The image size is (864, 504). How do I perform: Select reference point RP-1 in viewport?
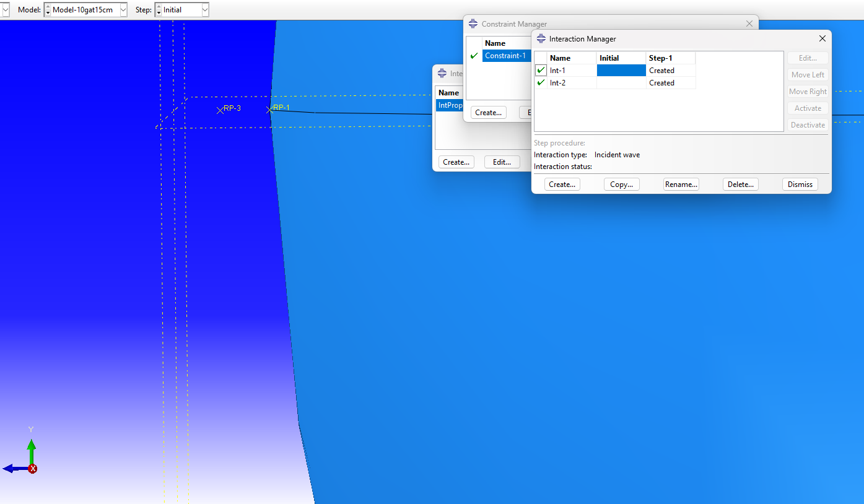coord(269,110)
